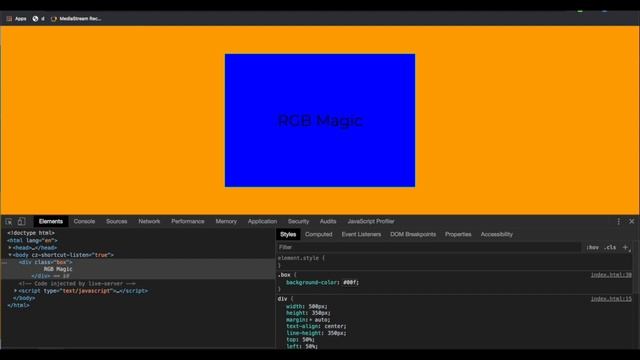Click the new style rule plus icon
The image size is (640, 360).
(x=625, y=247)
